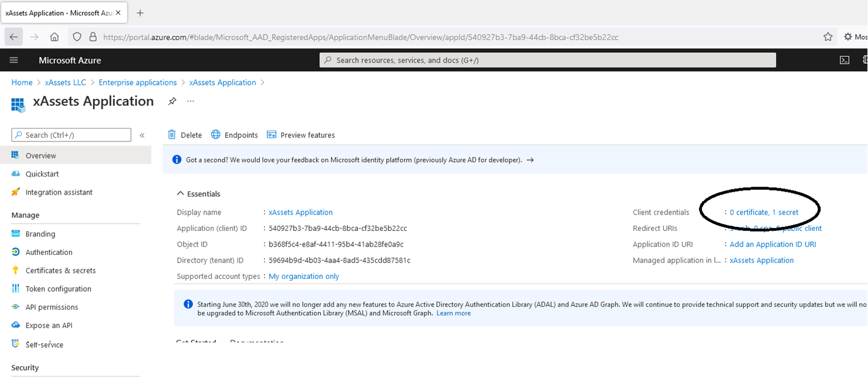Pin the xAssets Application overview blade
This screenshot has width=868, height=380.
(x=173, y=101)
